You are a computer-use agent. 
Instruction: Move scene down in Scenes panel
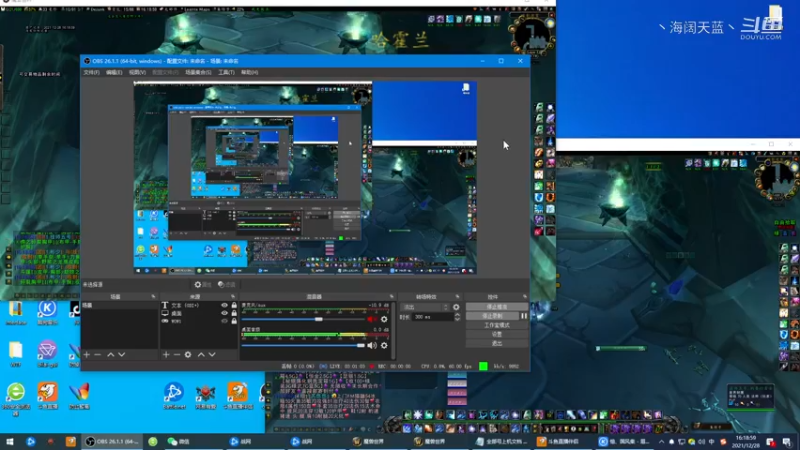[121, 355]
